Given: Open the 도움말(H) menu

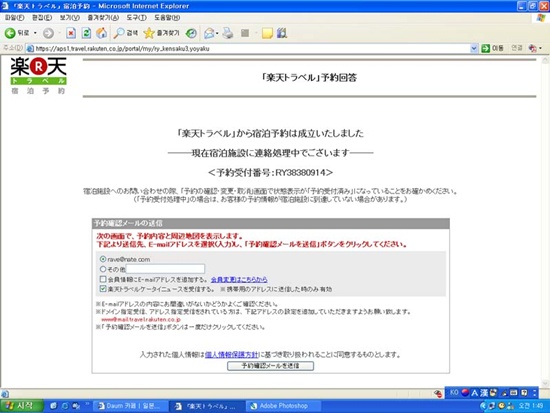Looking at the screenshot, I should [x=167, y=18].
